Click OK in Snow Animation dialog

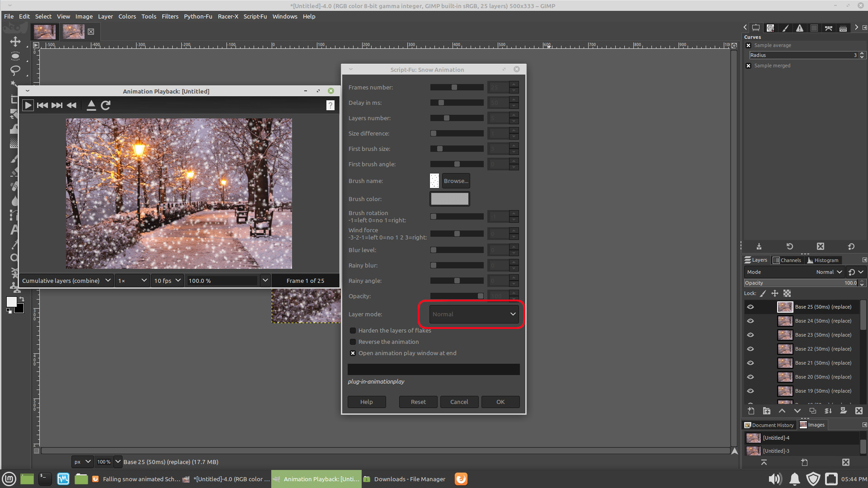coord(500,402)
